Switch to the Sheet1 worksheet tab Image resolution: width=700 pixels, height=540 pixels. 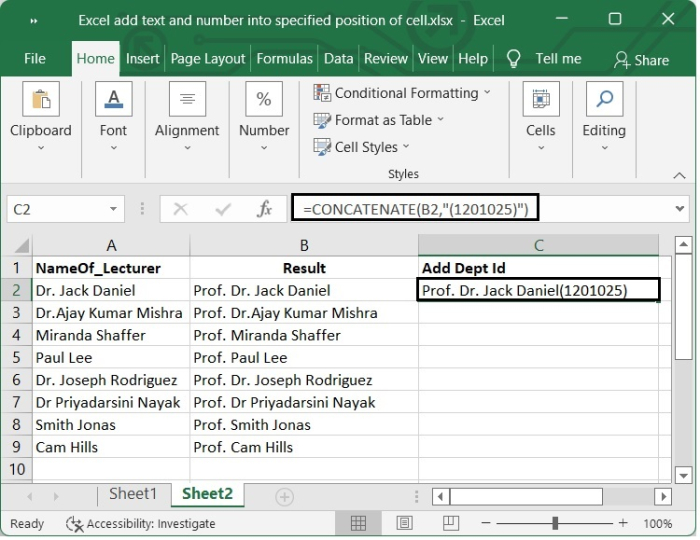point(133,494)
